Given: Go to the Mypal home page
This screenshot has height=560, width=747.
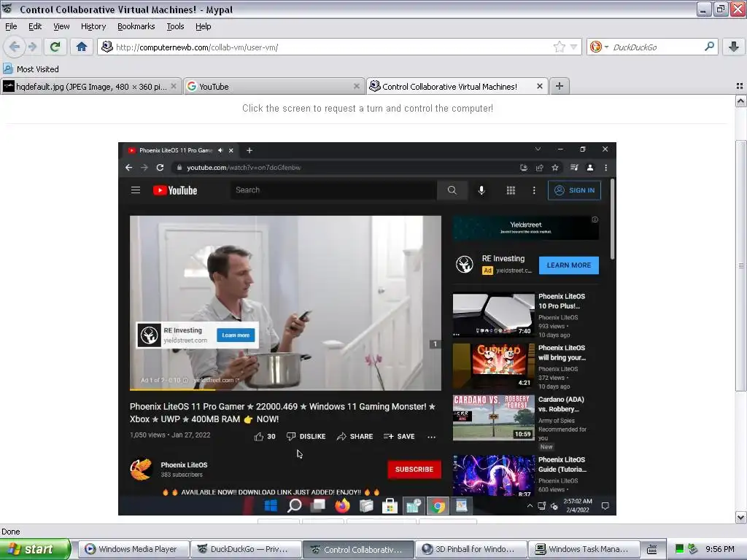Looking at the screenshot, I should [82, 47].
